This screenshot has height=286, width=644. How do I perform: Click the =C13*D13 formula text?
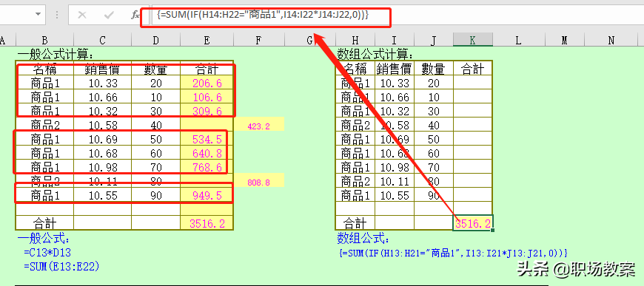coord(47,252)
